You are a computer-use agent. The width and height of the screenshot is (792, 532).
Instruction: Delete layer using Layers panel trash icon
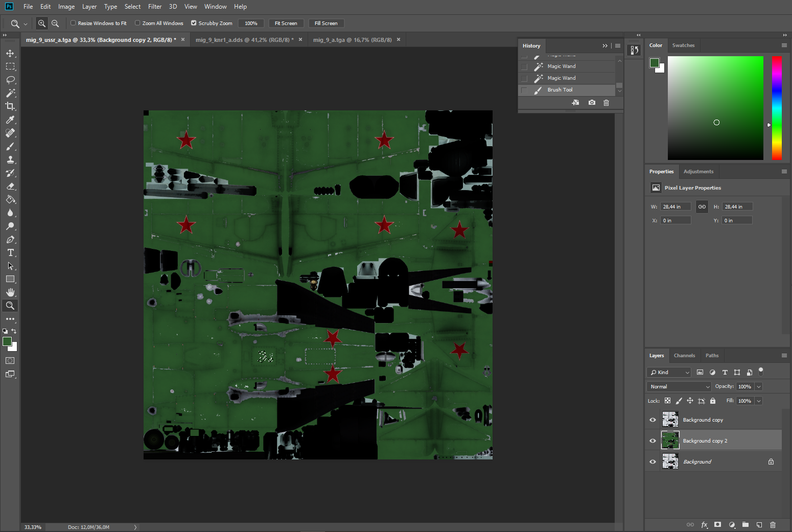(x=773, y=525)
